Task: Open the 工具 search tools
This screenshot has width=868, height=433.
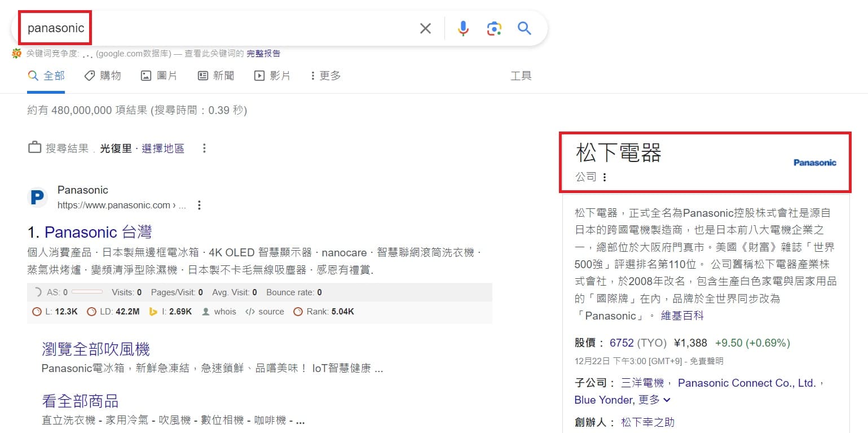Action: [x=521, y=76]
